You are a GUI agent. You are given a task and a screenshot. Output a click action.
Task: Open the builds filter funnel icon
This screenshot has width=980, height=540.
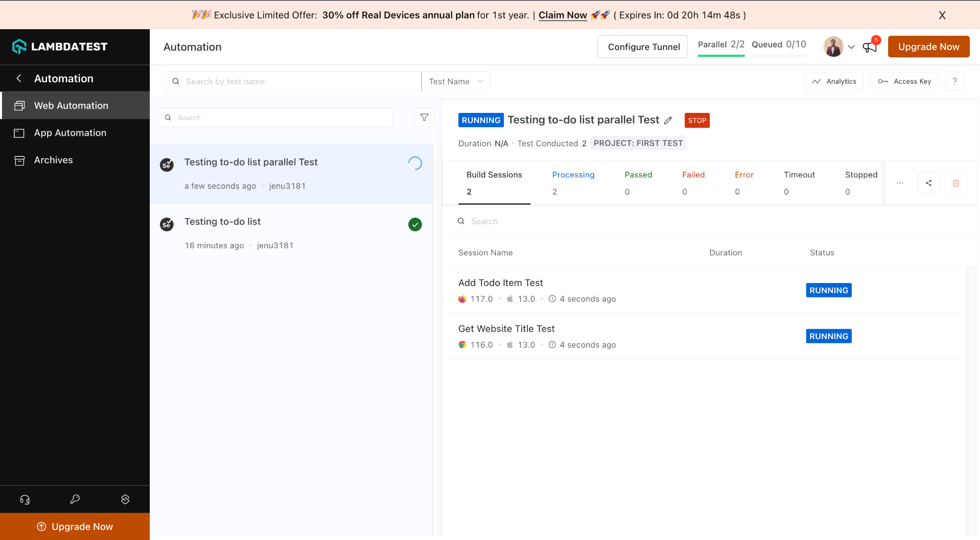pyautogui.click(x=424, y=118)
